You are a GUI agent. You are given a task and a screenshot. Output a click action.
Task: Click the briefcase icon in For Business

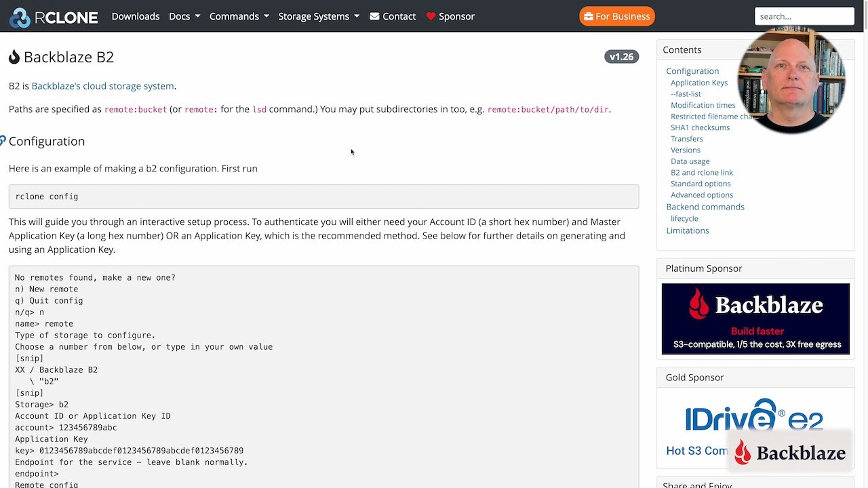click(x=588, y=16)
